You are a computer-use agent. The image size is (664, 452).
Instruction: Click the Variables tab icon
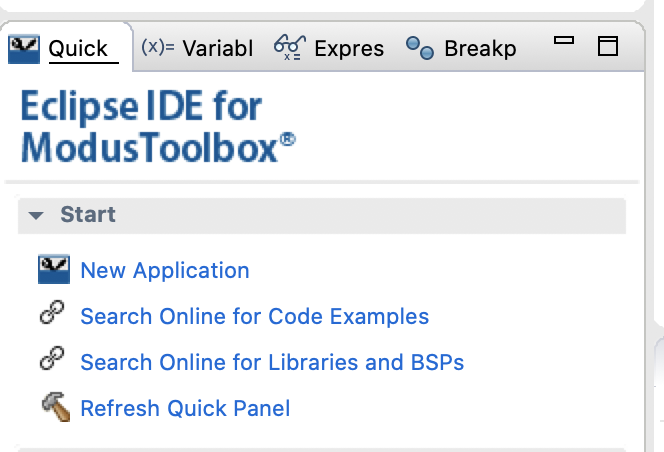coord(157,47)
